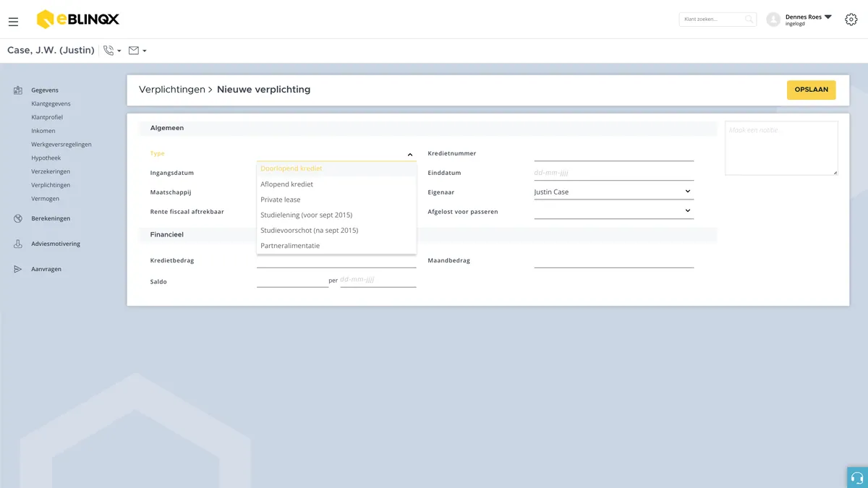The width and height of the screenshot is (868, 488).
Task: Click the Gegevens section icon
Action: (18, 90)
